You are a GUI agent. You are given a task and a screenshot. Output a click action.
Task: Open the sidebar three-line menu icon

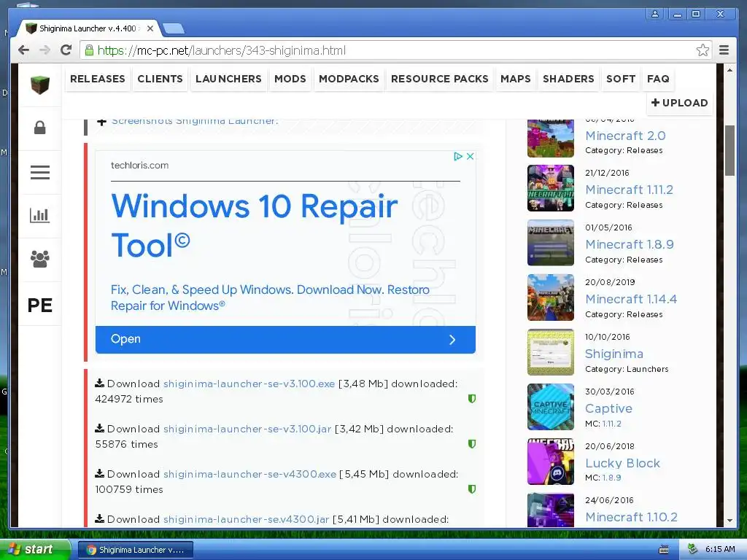tap(40, 172)
